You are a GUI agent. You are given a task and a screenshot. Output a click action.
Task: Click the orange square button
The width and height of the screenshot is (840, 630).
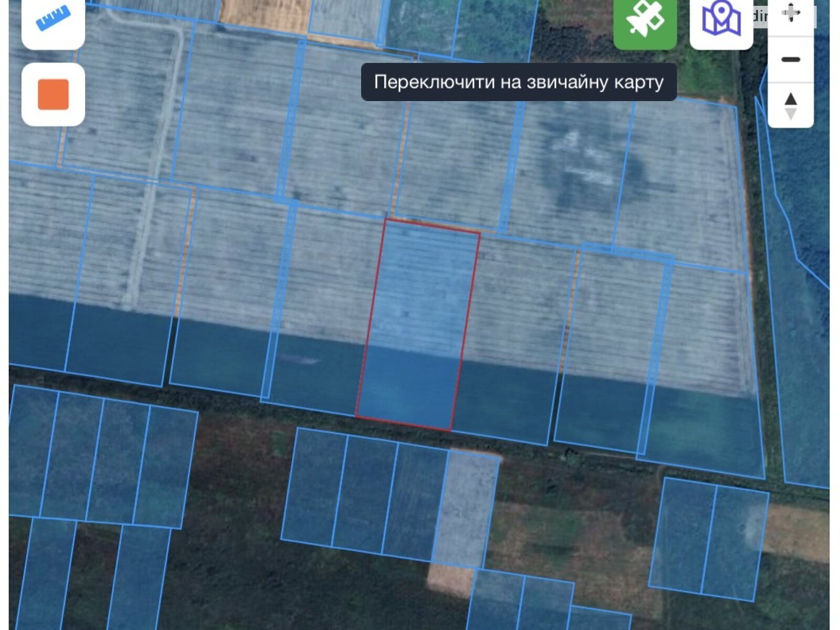pyautogui.click(x=53, y=94)
